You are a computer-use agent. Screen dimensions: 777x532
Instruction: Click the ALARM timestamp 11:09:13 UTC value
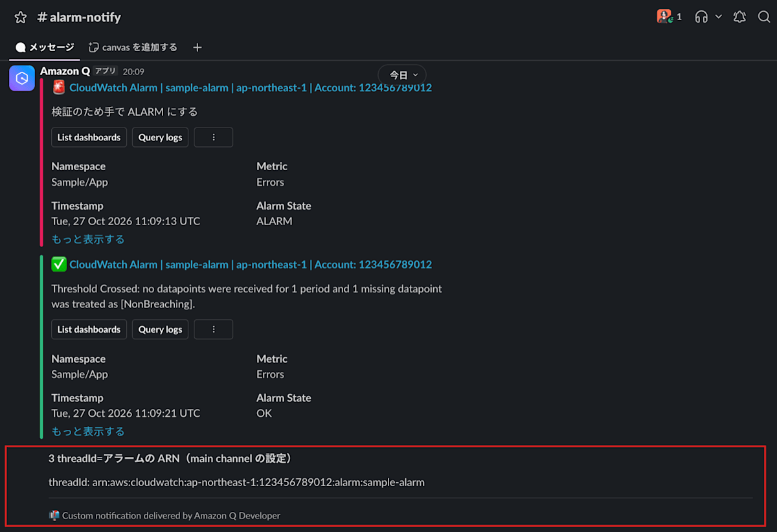126,221
